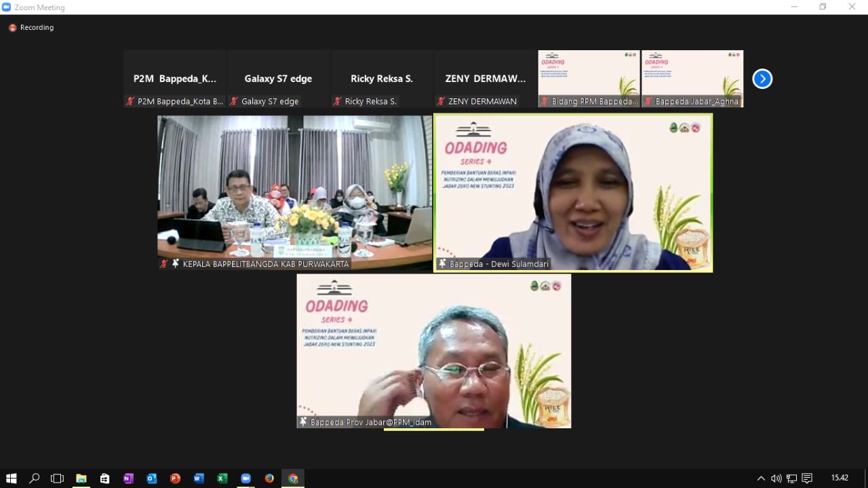Open OneNote from the taskbar

pos(128,478)
